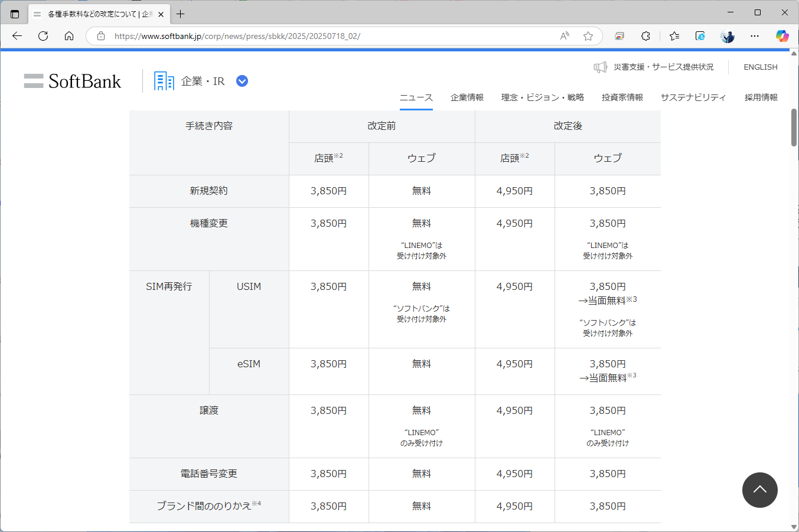Click the megaphone icon for 災害支援・サービス提供状況

tap(601, 67)
